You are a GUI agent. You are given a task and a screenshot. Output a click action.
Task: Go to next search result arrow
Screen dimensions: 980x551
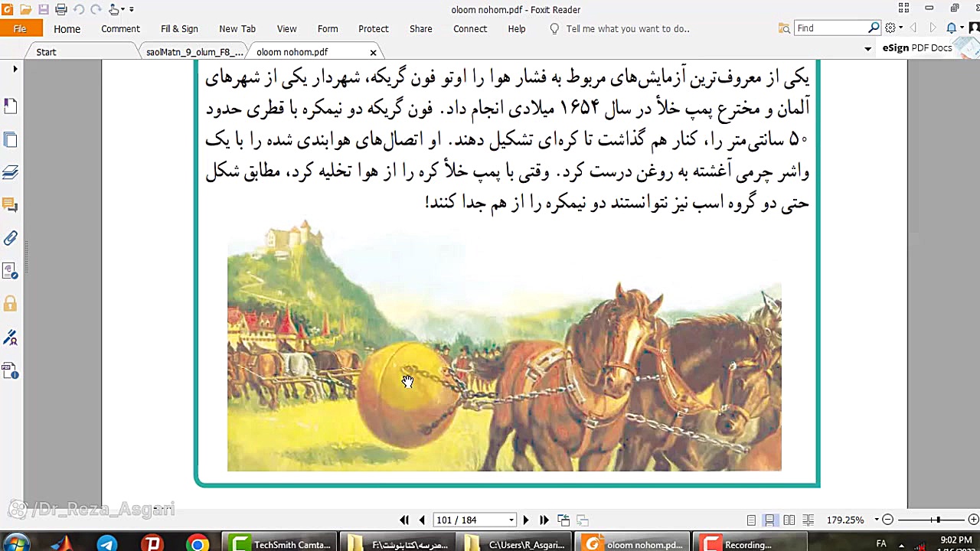pyautogui.click(x=933, y=28)
